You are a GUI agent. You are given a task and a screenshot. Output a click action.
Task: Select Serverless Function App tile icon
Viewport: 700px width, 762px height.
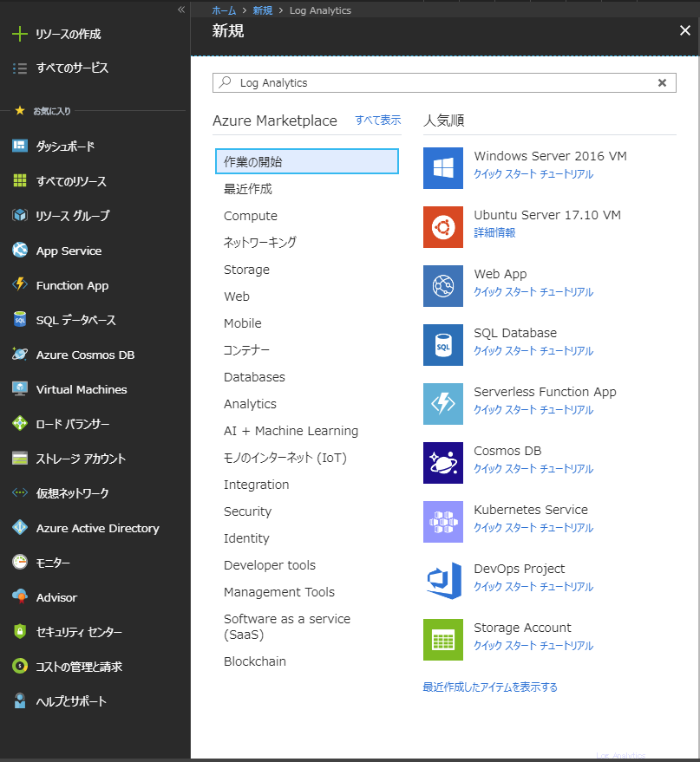443,404
